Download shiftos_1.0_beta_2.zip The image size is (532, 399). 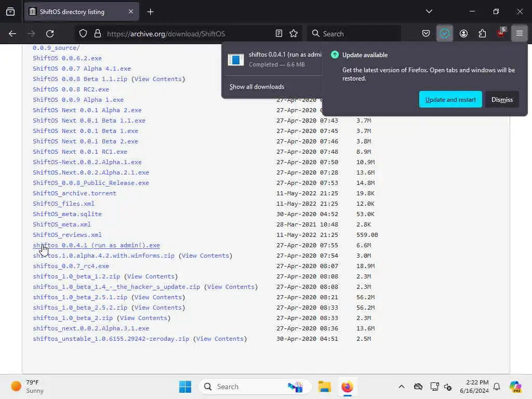(73, 318)
